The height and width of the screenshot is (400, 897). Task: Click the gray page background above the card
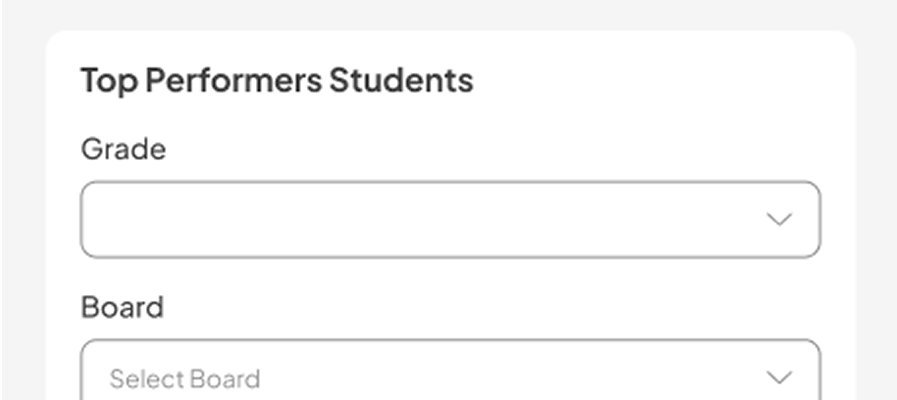pyautogui.click(x=450, y=14)
